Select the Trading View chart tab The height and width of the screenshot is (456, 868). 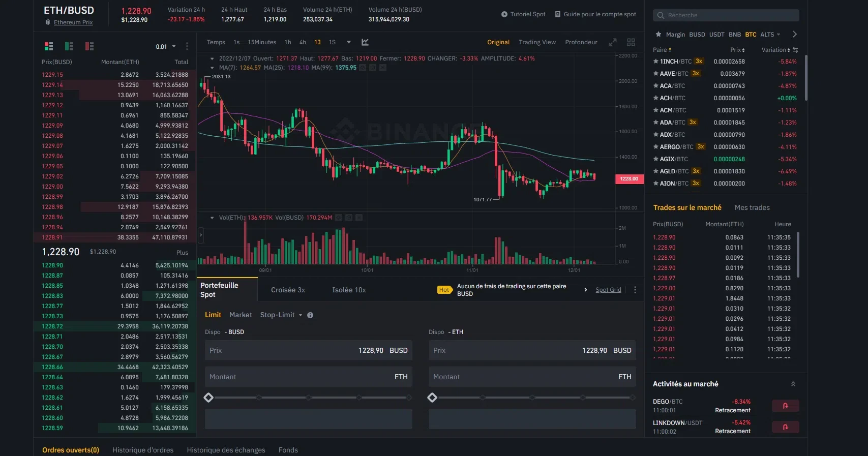click(537, 42)
